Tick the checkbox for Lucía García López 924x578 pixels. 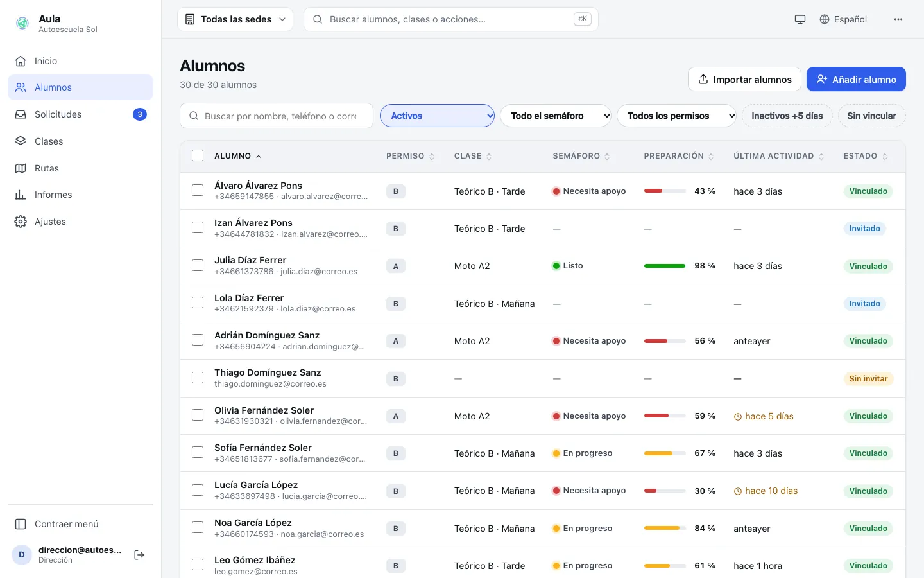tap(198, 490)
